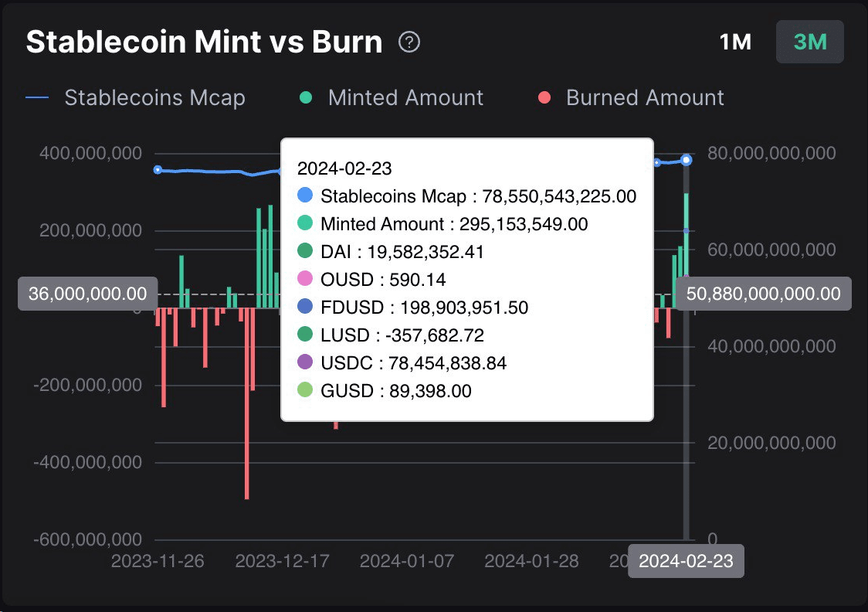Click the Stablecoin Mint vs Burn title
The image size is (868, 612).
coord(204,42)
